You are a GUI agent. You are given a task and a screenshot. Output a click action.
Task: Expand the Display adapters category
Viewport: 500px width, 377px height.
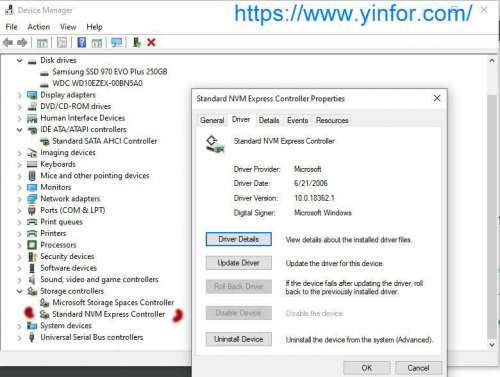pos(20,95)
